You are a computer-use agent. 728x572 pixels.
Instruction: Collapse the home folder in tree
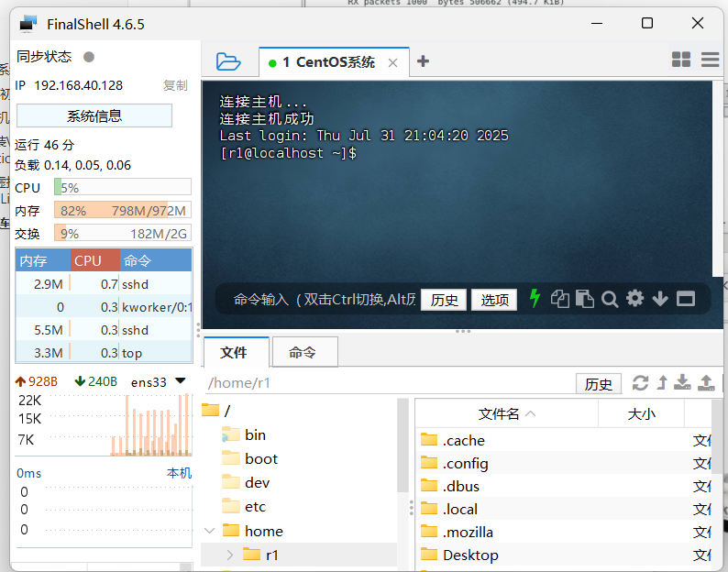point(209,530)
